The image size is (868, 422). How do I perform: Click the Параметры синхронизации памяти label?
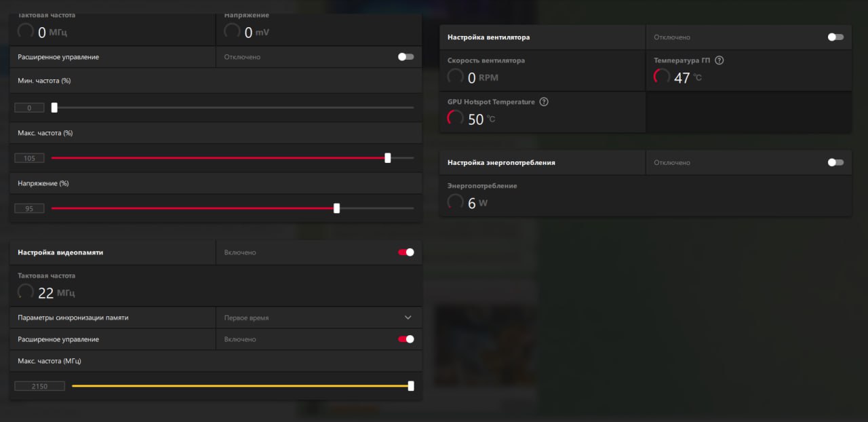tap(73, 318)
